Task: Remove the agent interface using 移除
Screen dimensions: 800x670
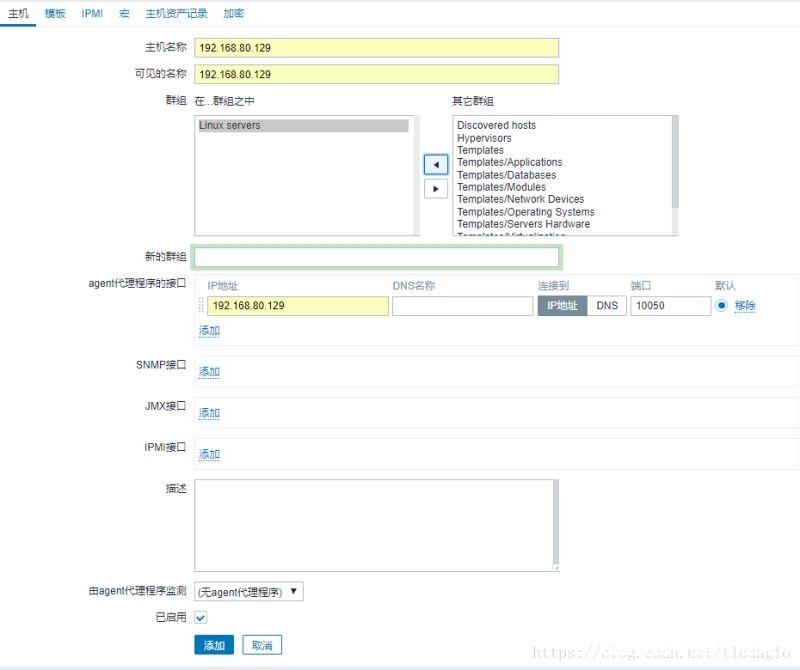Action: 748,306
